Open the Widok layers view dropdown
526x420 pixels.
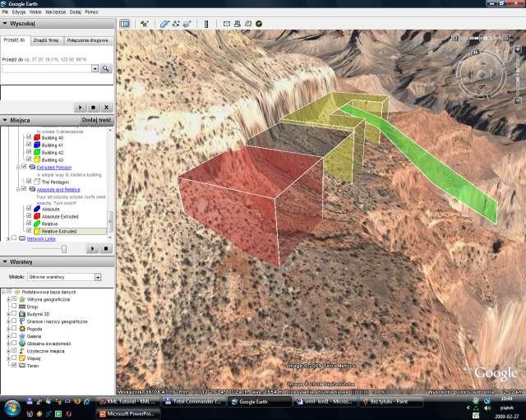coord(98,277)
